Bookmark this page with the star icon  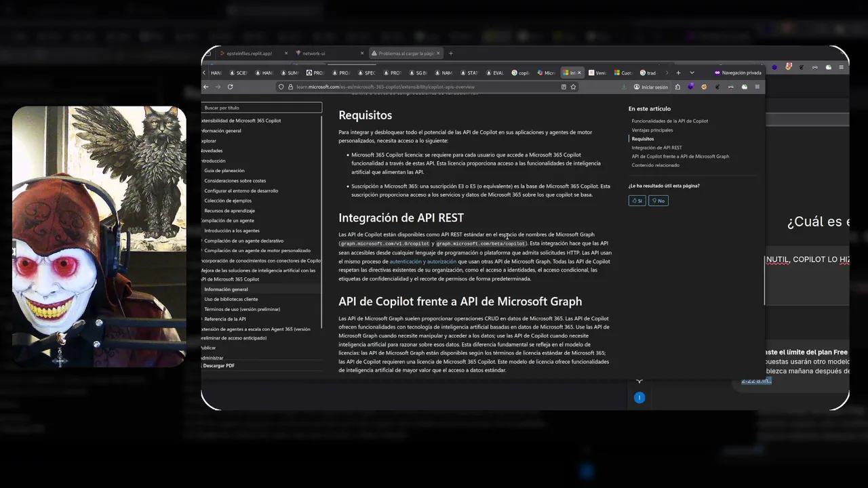click(x=573, y=87)
